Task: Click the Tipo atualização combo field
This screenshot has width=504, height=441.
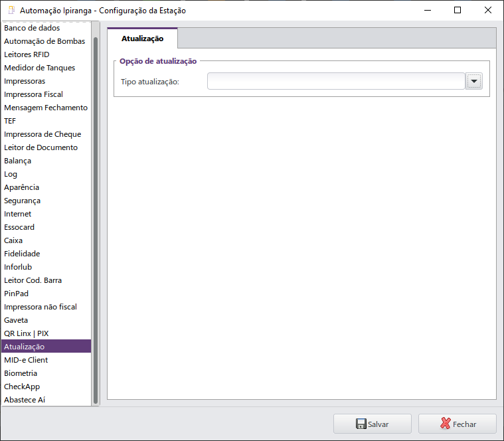Action: tap(336, 81)
